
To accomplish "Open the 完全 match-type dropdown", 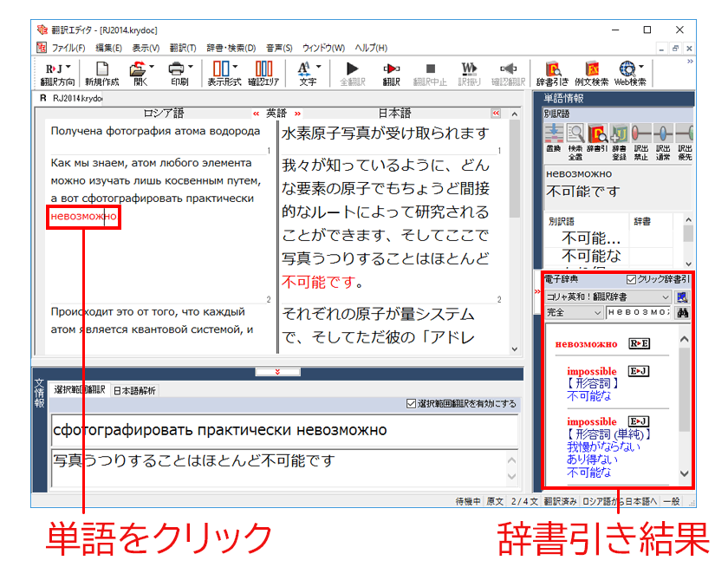I will (574, 313).
